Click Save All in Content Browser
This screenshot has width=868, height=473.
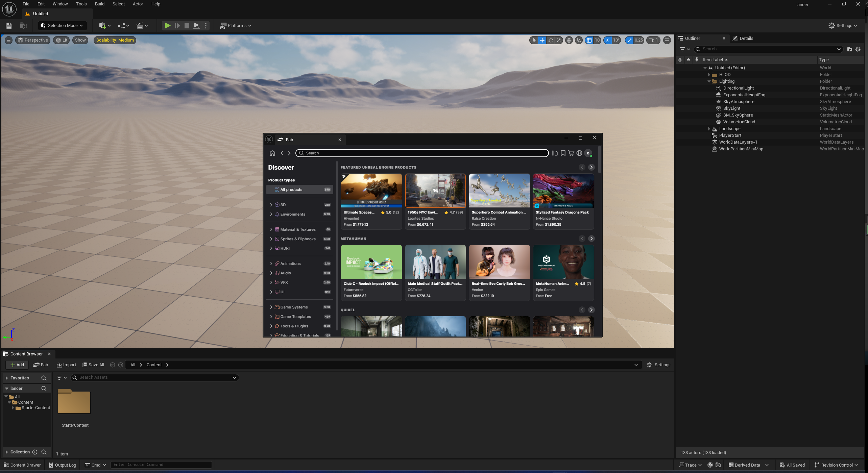(x=93, y=365)
